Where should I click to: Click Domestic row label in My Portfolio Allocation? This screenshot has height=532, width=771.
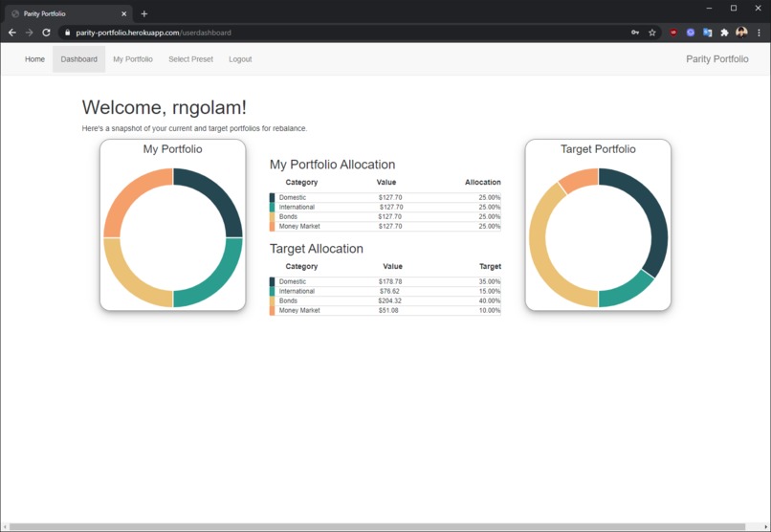click(x=293, y=198)
